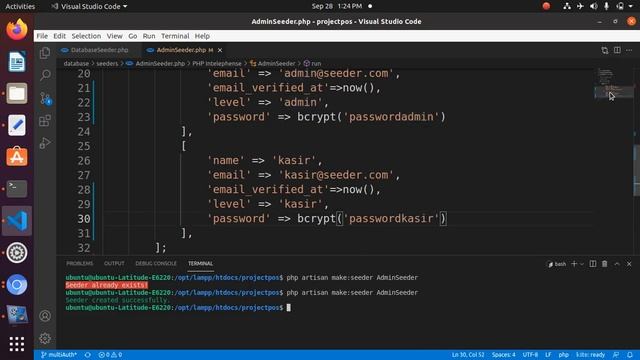Open the Run and Debug view

tap(45, 143)
